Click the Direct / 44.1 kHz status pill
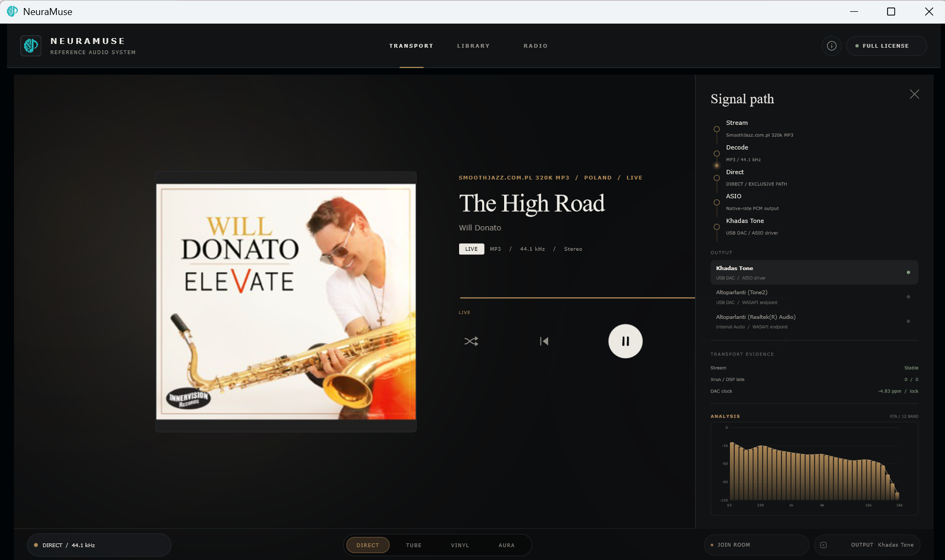Image resolution: width=945 pixels, height=560 pixels. pyautogui.click(x=99, y=545)
